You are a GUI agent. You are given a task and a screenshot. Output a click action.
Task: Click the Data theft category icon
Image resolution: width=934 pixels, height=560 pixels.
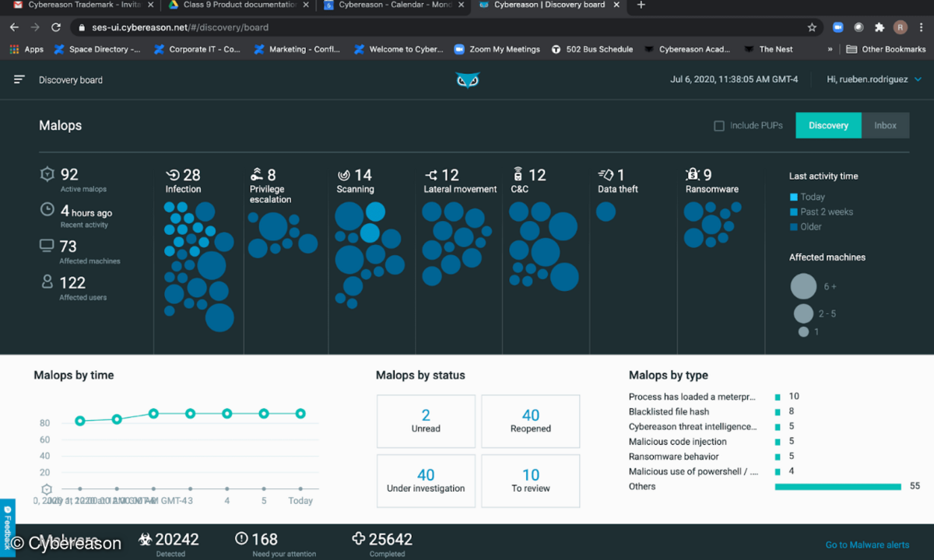[x=606, y=175]
